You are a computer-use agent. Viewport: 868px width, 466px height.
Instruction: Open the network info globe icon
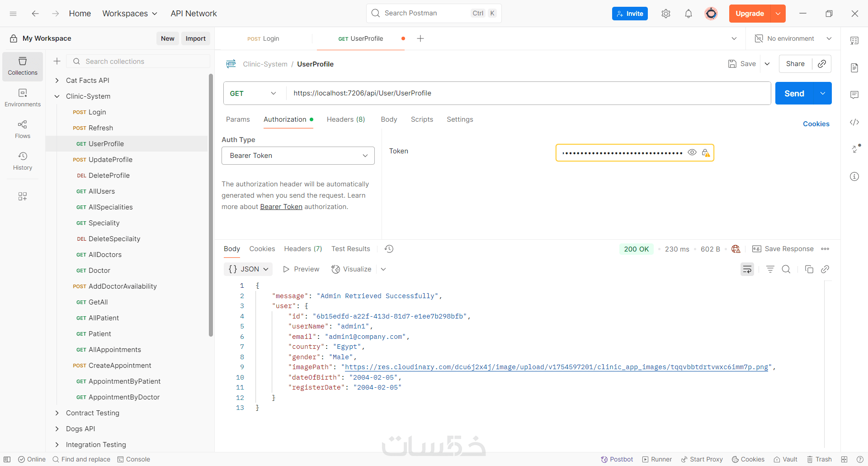pyautogui.click(x=736, y=249)
